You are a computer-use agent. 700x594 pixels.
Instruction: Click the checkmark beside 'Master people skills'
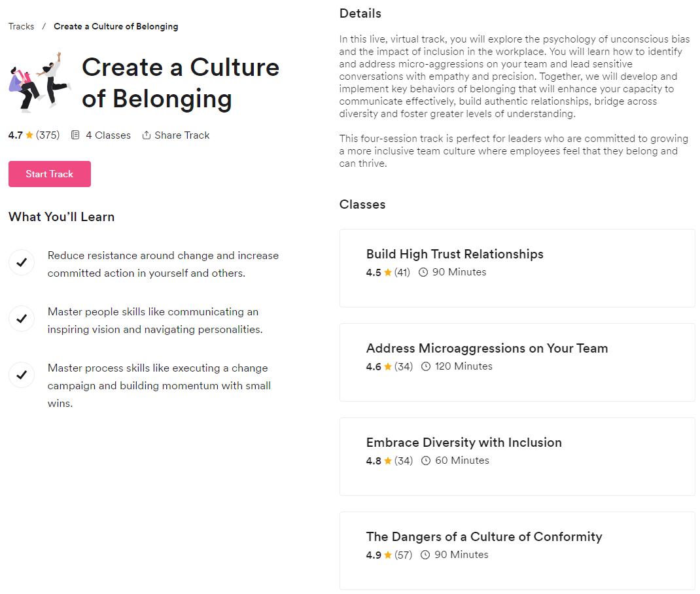point(22,319)
